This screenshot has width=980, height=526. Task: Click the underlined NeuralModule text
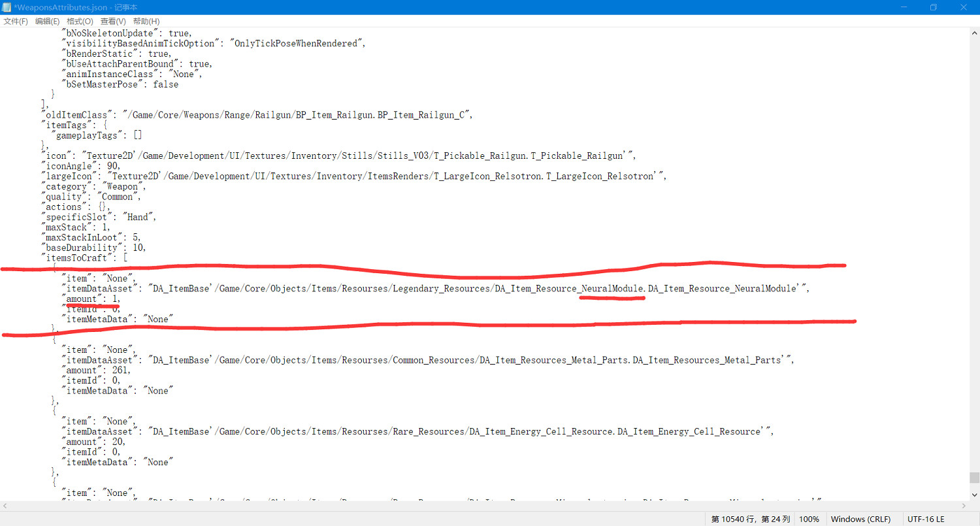612,289
